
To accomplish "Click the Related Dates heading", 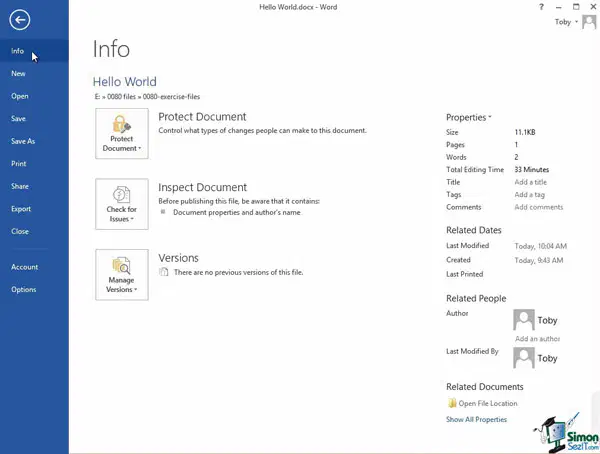I will click(x=474, y=230).
